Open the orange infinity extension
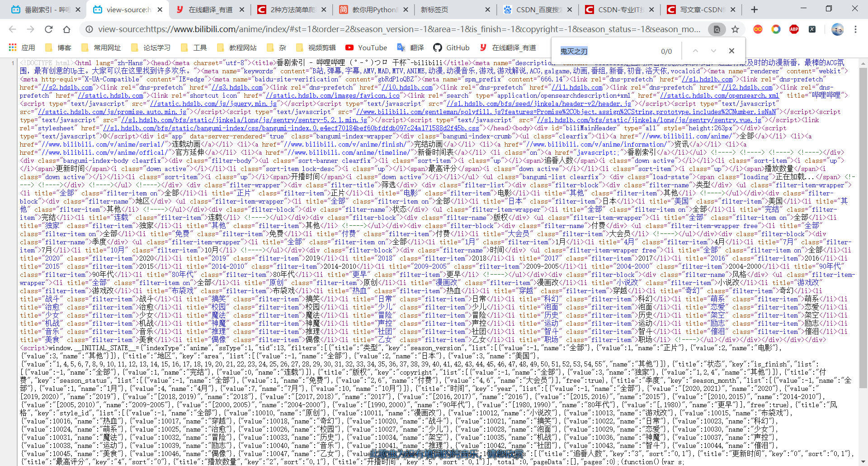 [758, 29]
